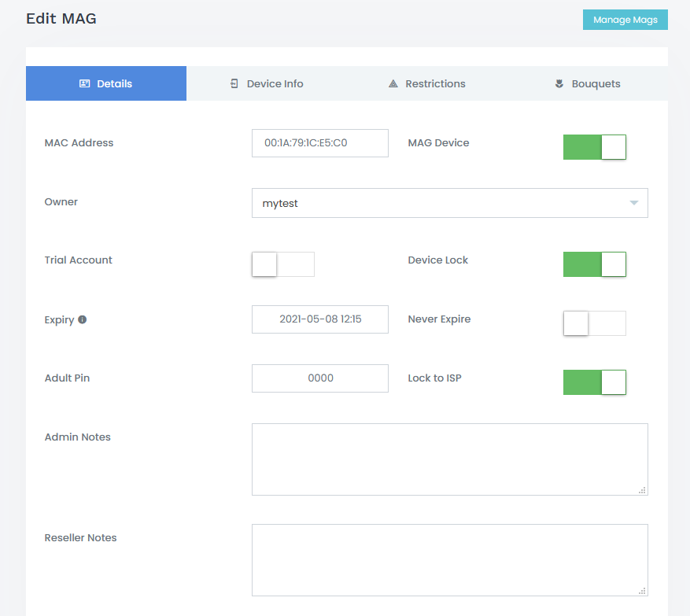
Task: Open the Expiry date field
Action: 319,319
